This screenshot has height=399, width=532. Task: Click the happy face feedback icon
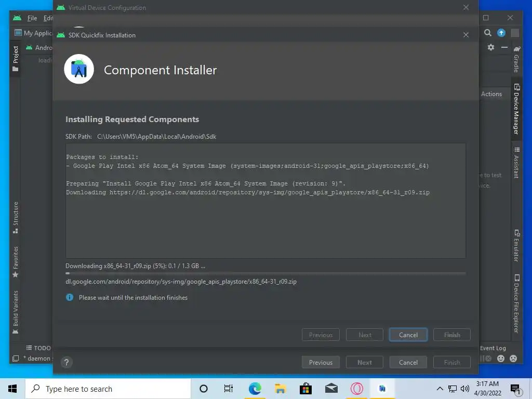click(x=501, y=358)
